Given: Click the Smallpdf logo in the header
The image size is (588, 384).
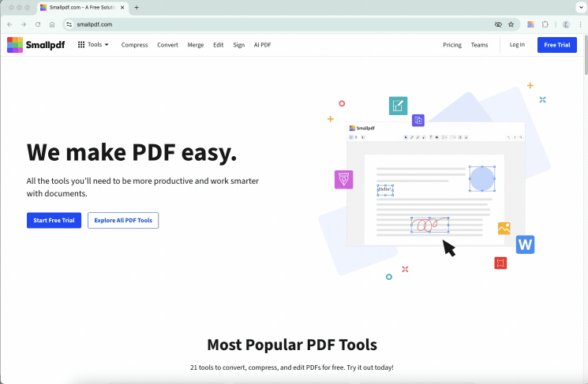Looking at the screenshot, I should click(x=36, y=45).
